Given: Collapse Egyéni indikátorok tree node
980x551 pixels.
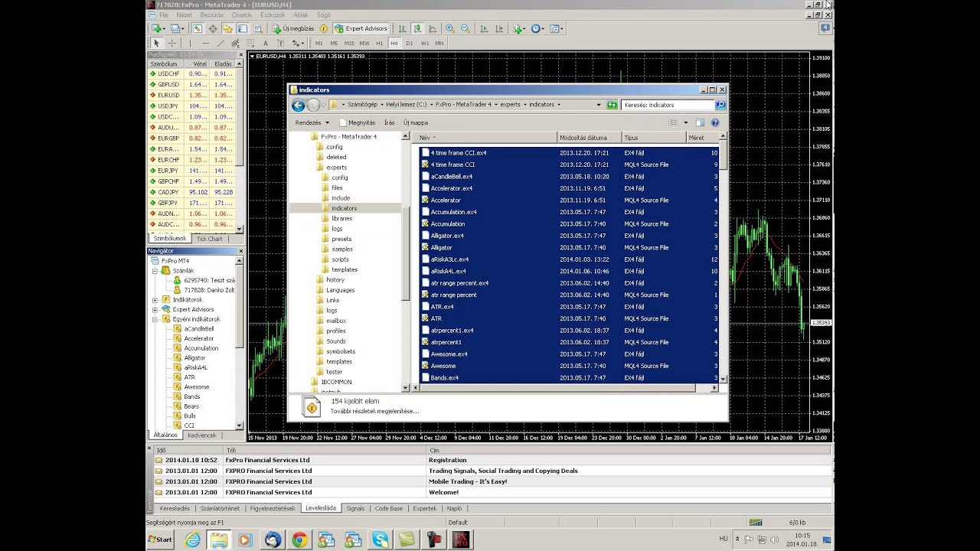Looking at the screenshot, I should [155, 319].
